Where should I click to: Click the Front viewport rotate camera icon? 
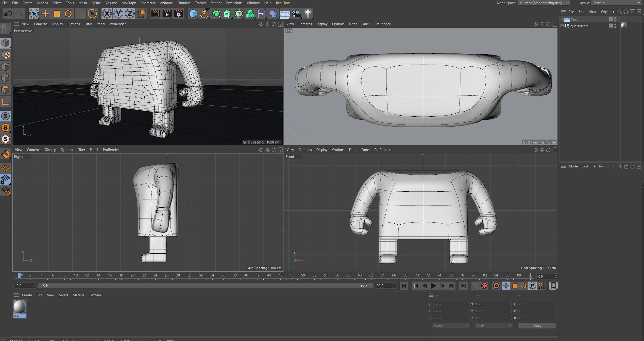click(x=548, y=150)
